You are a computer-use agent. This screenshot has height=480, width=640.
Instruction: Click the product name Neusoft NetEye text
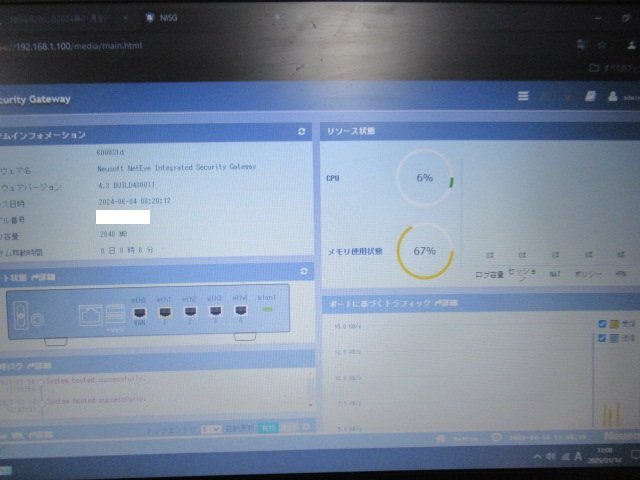point(177,167)
